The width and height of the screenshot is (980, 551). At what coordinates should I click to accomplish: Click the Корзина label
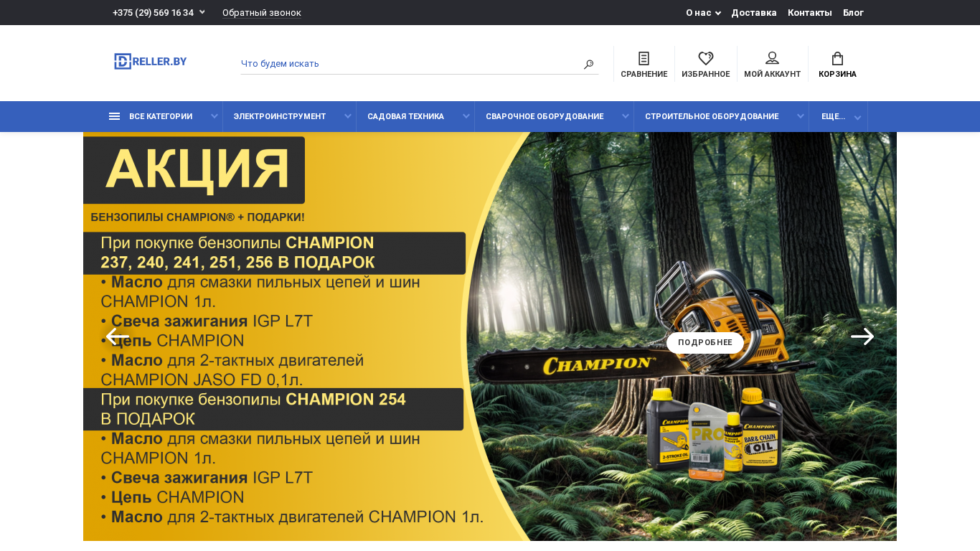click(837, 75)
